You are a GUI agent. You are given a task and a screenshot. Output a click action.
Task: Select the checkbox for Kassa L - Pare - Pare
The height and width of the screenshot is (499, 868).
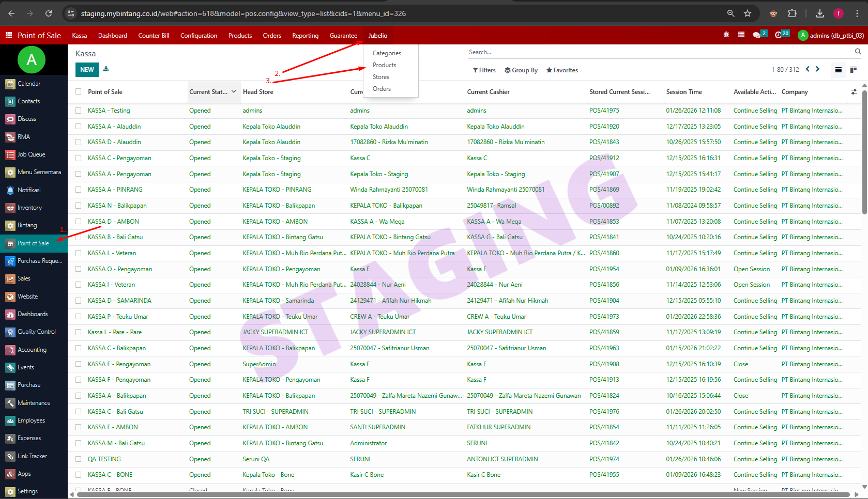tap(79, 332)
